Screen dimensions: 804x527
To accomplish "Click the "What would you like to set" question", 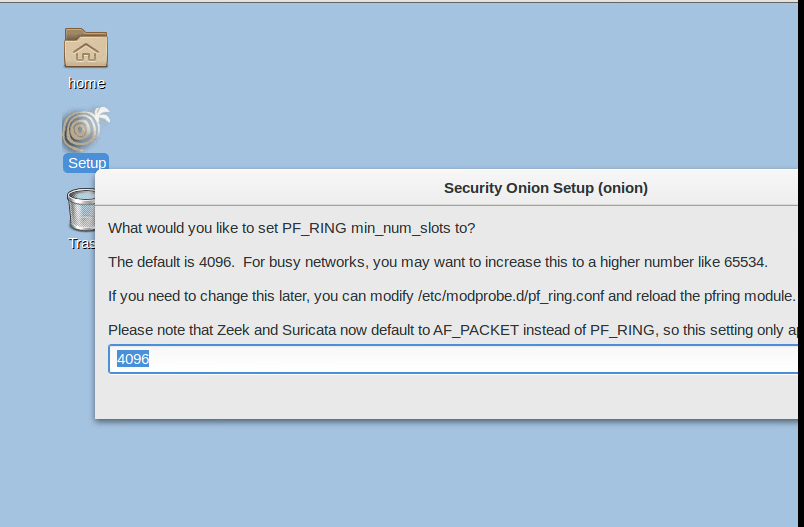I will (x=291, y=228).
